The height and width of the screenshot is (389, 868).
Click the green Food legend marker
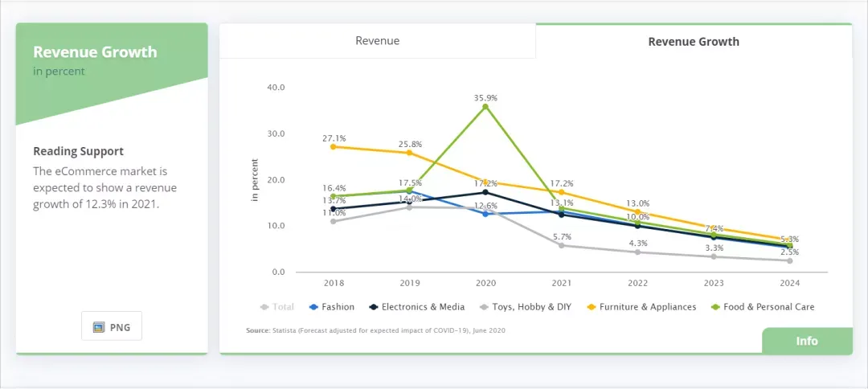click(714, 307)
